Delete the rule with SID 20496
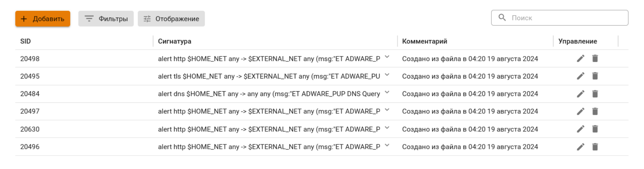The height and width of the screenshot is (169, 644). [595, 147]
